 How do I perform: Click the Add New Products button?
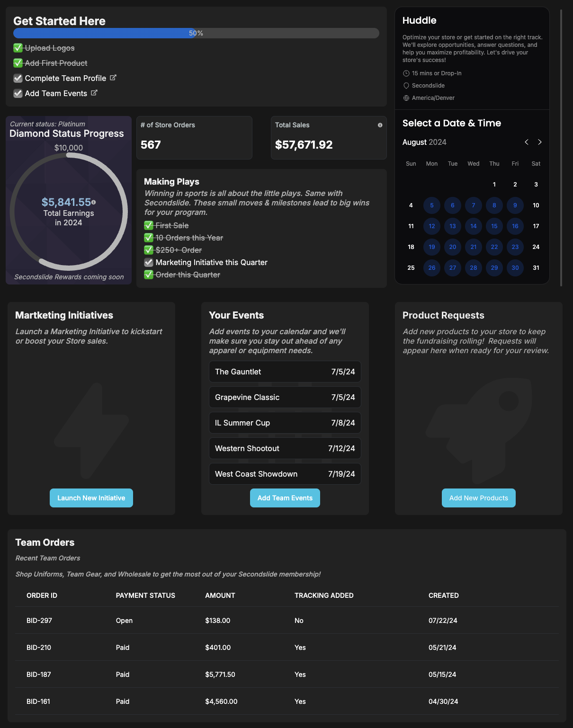pyautogui.click(x=479, y=498)
